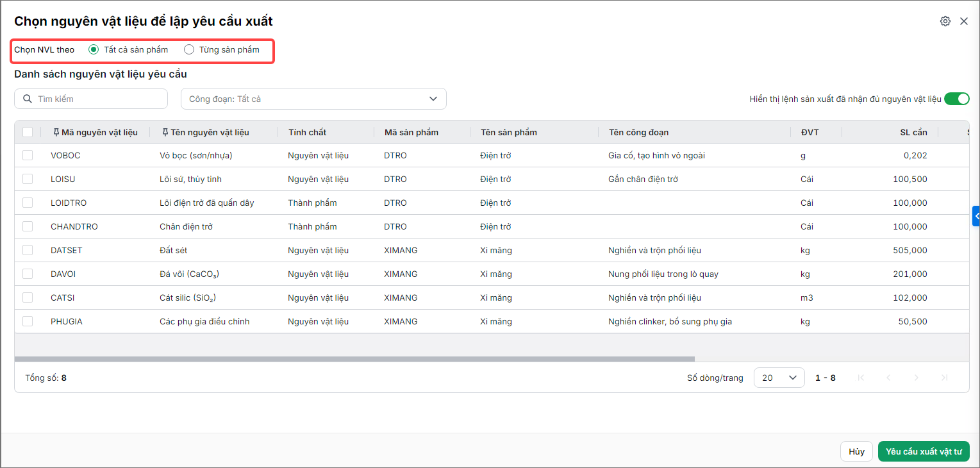Click cell Nghiền clinker, bổ sung phụ gia
Viewport: 980px width, 468px height.
[x=670, y=321]
